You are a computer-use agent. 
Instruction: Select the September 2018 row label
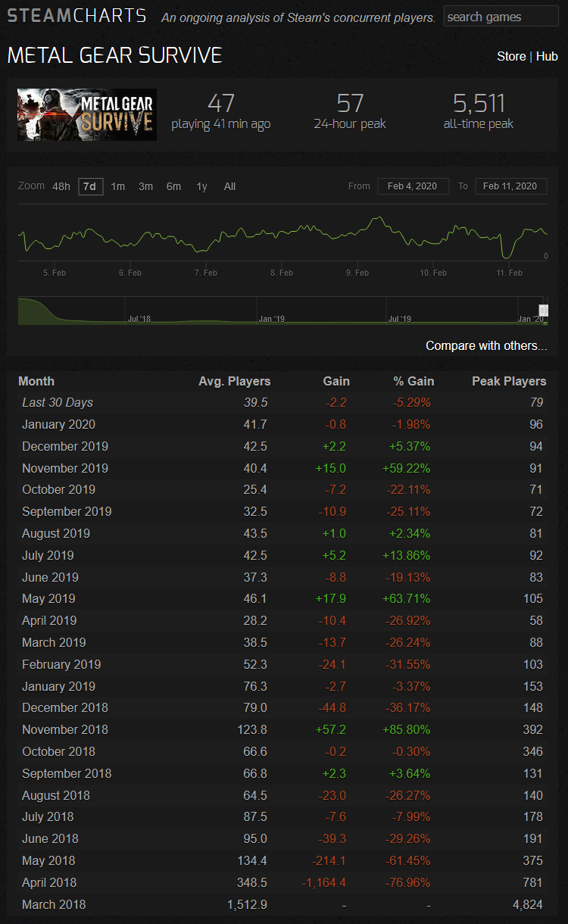point(67,773)
